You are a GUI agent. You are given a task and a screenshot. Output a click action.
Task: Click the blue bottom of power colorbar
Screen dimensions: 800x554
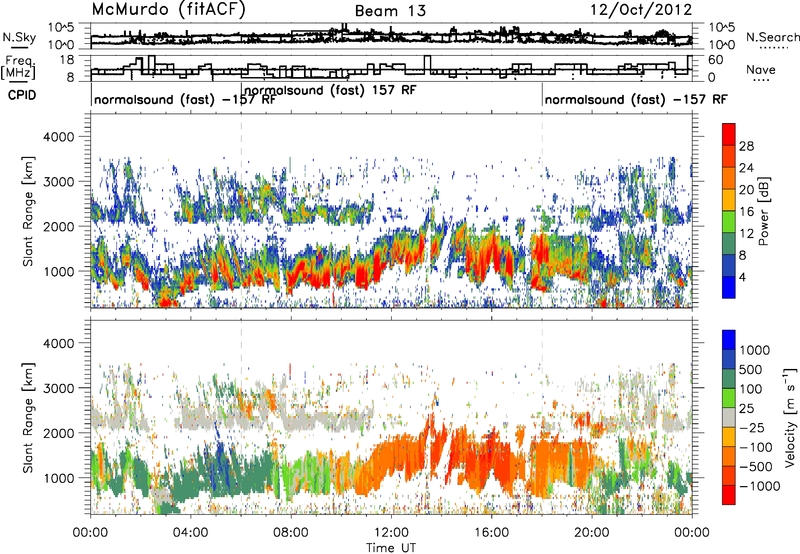click(729, 287)
